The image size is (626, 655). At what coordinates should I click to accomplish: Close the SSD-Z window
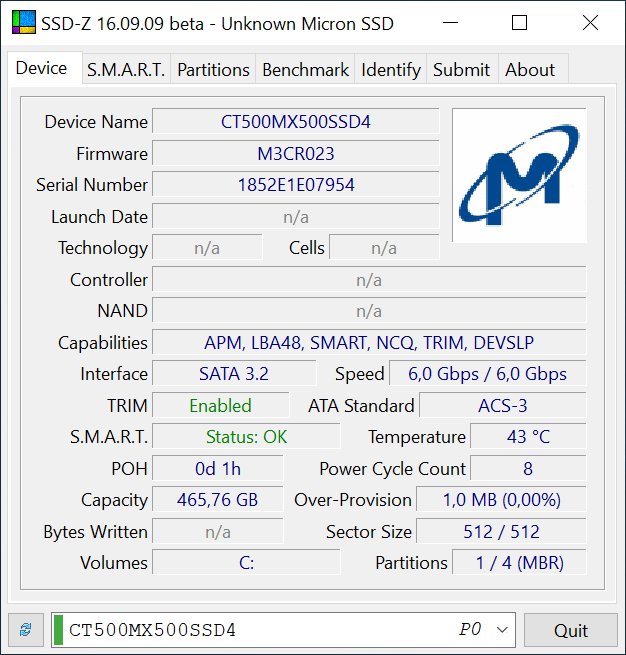[x=590, y=23]
